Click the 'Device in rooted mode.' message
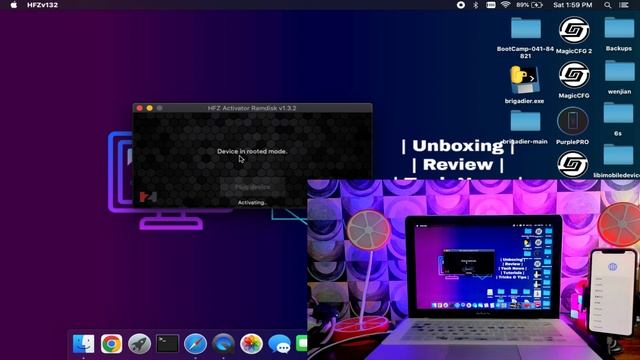 [x=252, y=151]
